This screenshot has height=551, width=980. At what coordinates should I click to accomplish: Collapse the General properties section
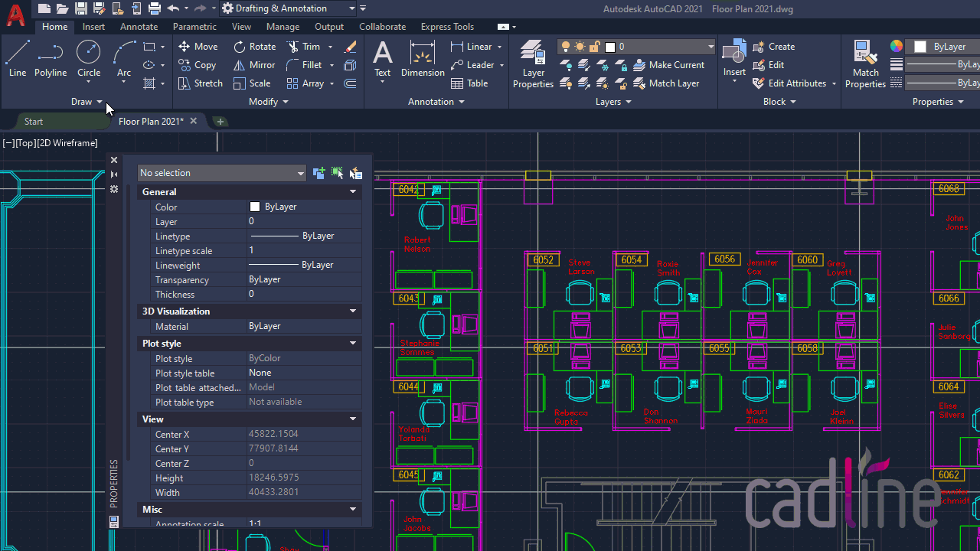pyautogui.click(x=353, y=192)
